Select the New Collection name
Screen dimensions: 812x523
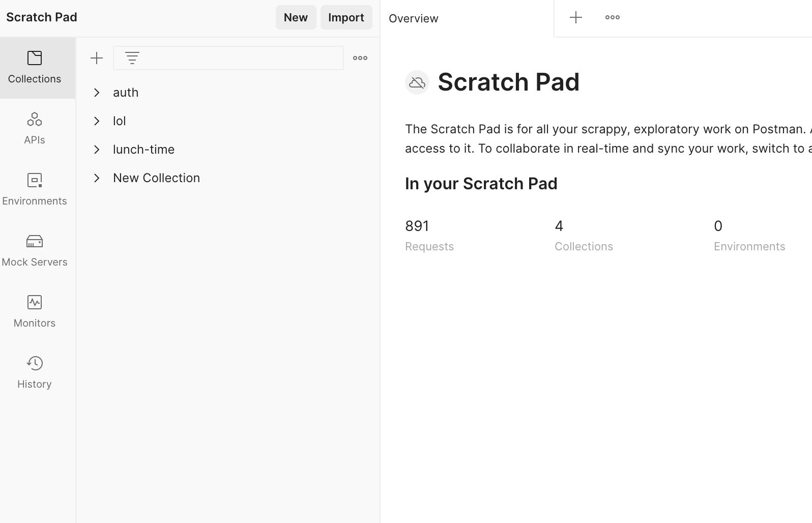pyautogui.click(x=157, y=178)
